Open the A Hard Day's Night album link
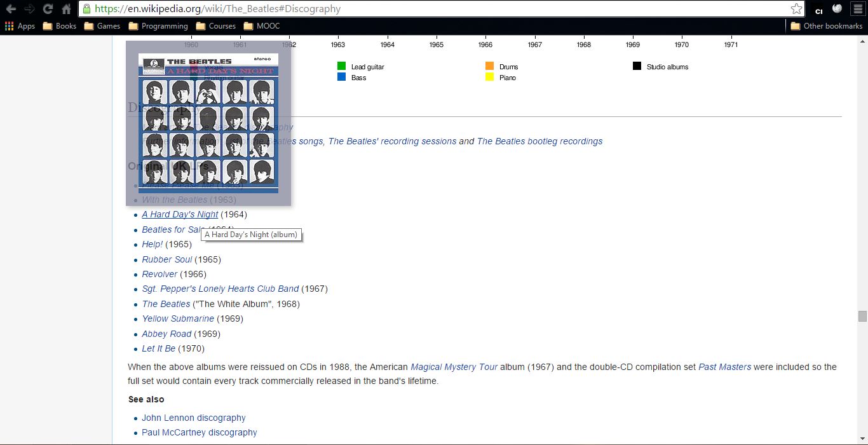Viewport: 868px width, 445px height. [x=180, y=214]
